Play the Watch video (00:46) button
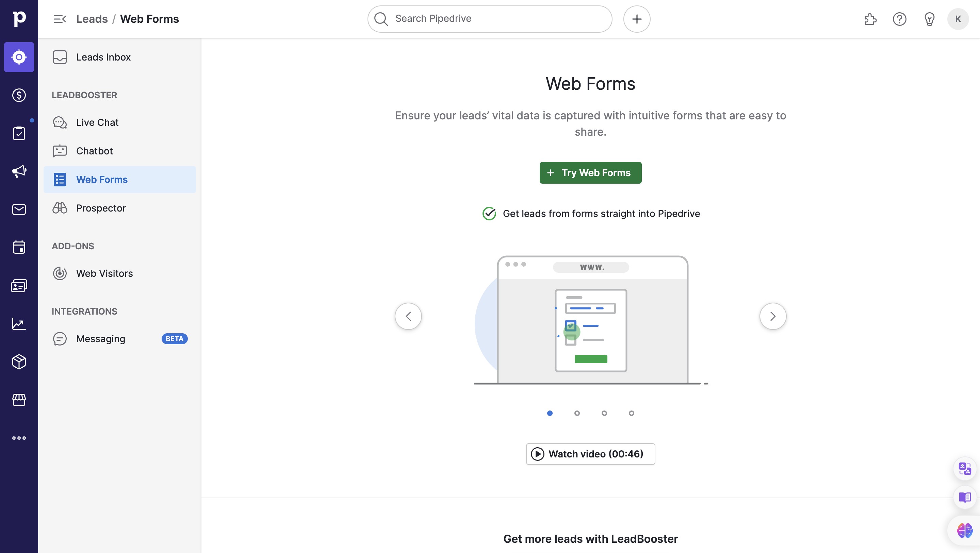 pyautogui.click(x=590, y=454)
